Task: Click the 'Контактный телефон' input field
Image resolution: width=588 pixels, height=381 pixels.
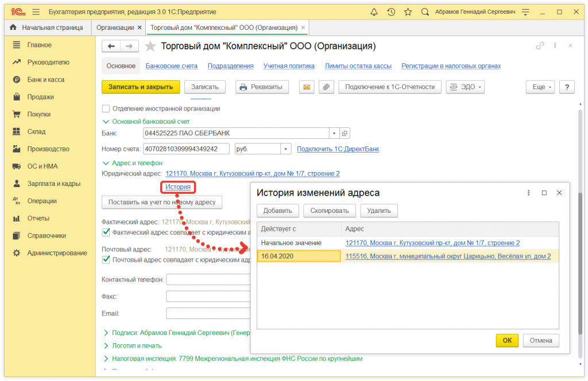Action: tap(208, 279)
